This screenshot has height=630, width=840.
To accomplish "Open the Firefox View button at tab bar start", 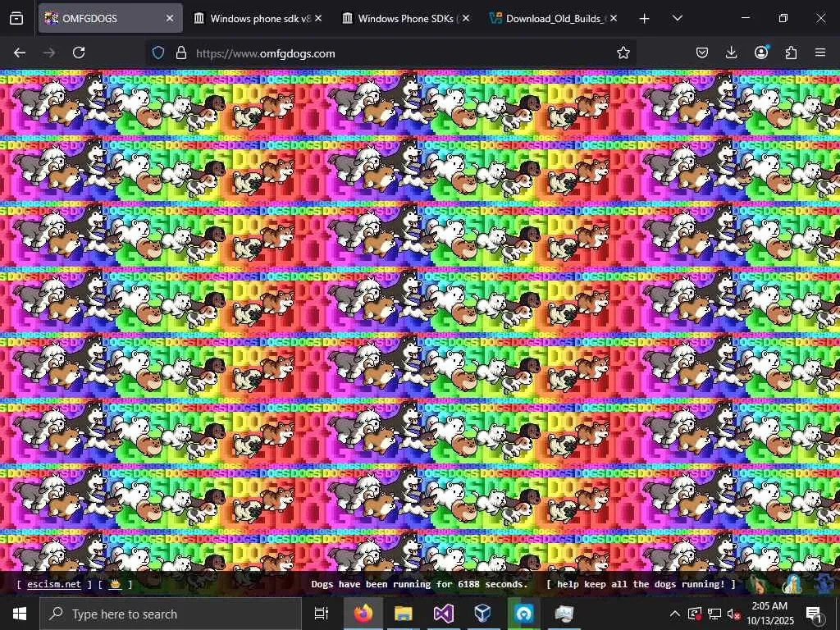I will [x=16, y=18].
